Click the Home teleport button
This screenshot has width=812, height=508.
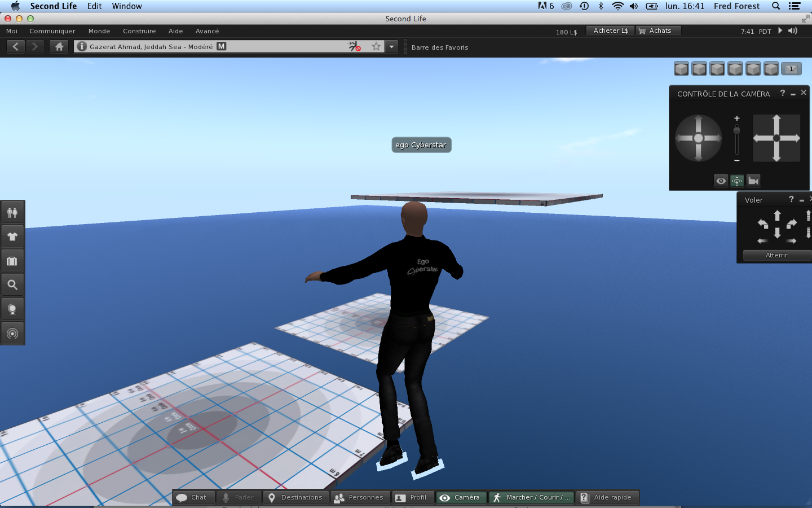pos(59,46)
